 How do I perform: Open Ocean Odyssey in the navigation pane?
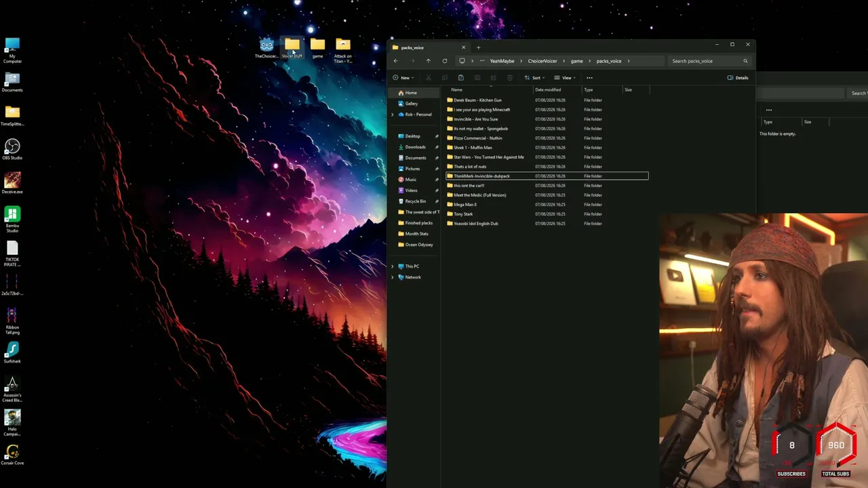tap(415, 245)
